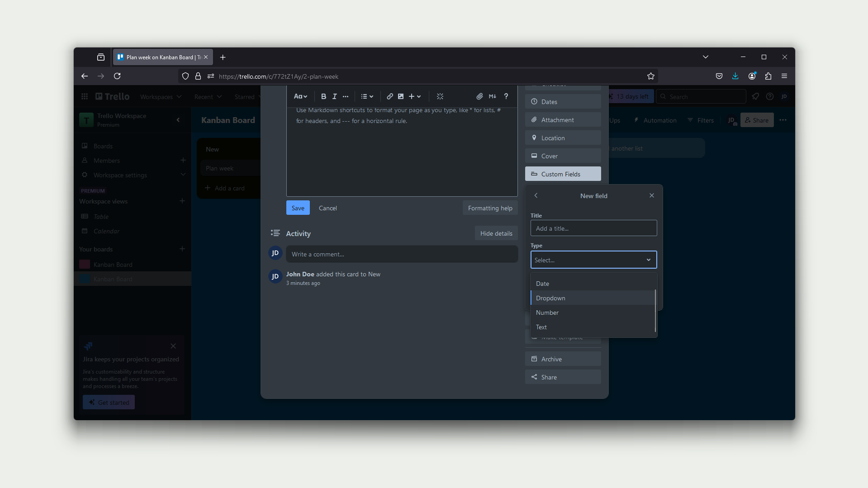Open more text formatting options

click(346, 96)
